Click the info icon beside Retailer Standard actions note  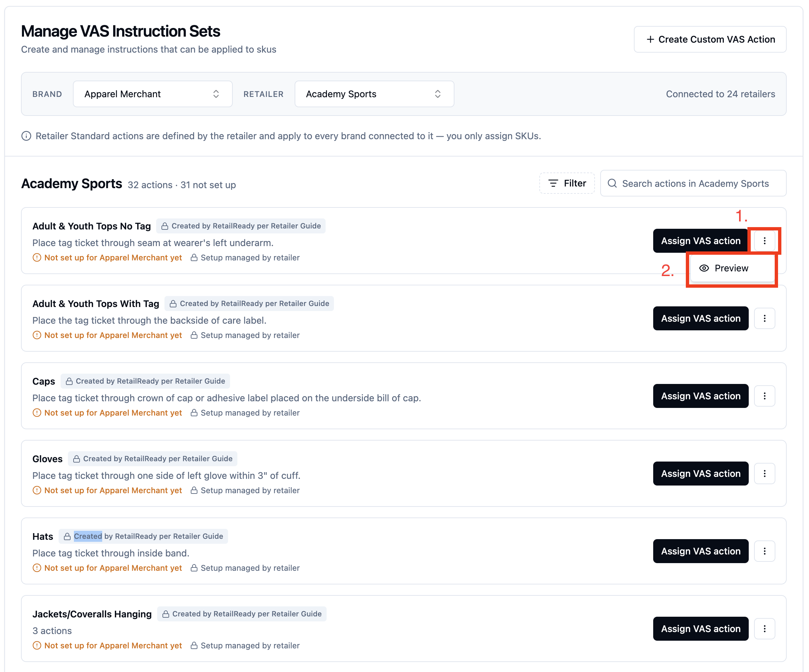click(x=26, y=136)
